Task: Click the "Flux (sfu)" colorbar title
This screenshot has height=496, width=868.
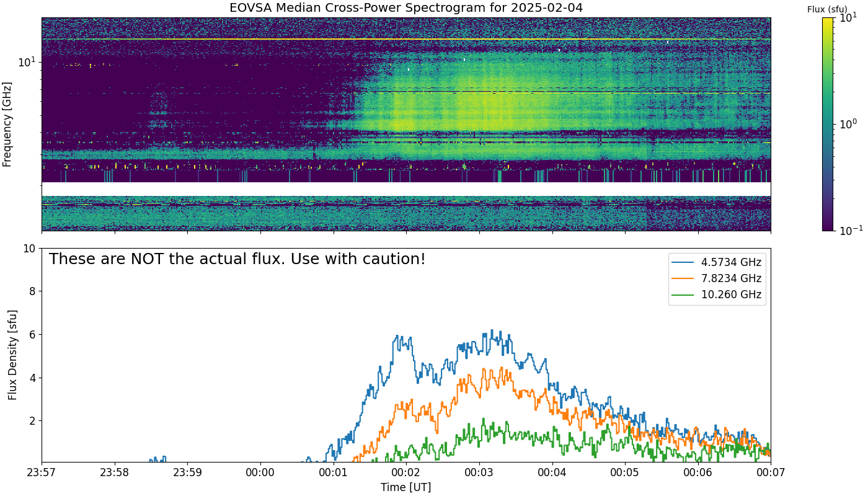Action: tap(828, 9)
